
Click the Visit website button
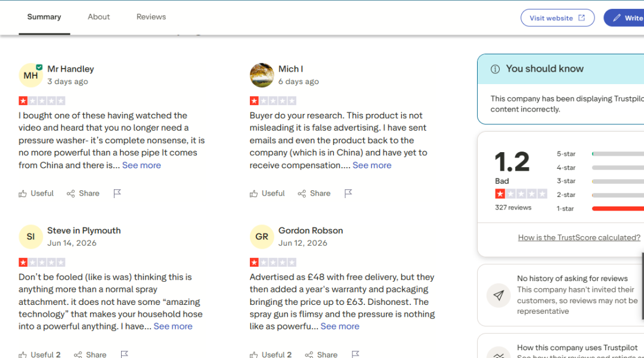(558, 18)
